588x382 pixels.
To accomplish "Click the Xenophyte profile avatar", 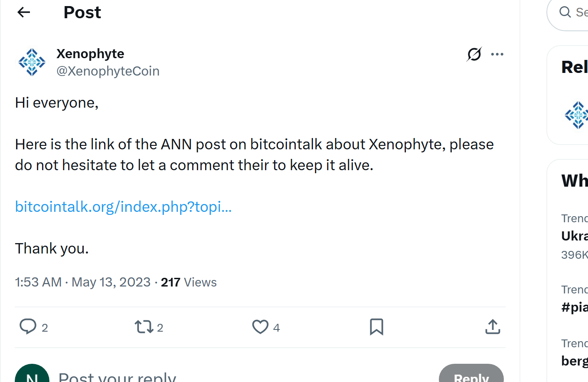I will [x=32, y=63].
